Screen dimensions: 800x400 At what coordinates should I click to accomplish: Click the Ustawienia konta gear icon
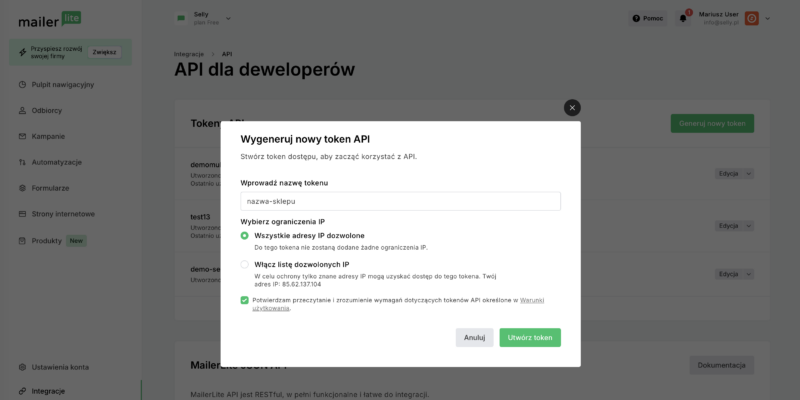(x=22, y=367)
